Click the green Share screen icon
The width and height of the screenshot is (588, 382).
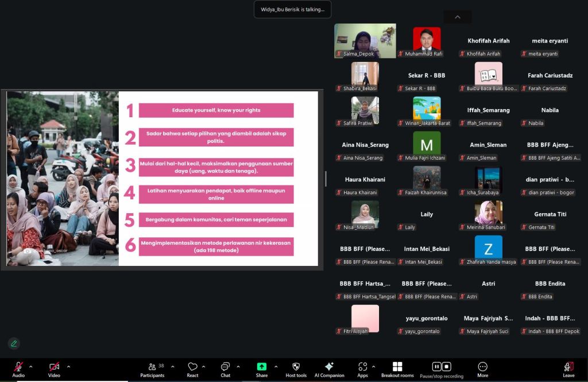pos(262,366)
